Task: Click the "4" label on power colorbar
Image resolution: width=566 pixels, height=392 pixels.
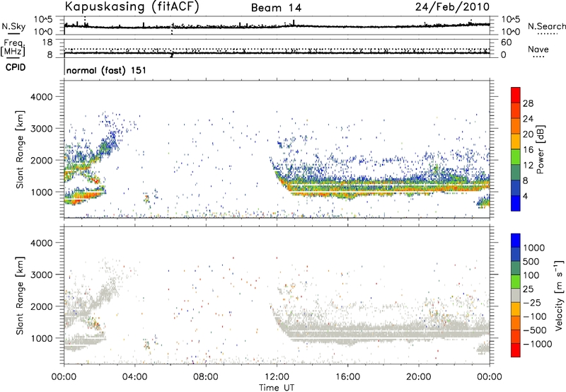Action: click(x=526, y=196)
